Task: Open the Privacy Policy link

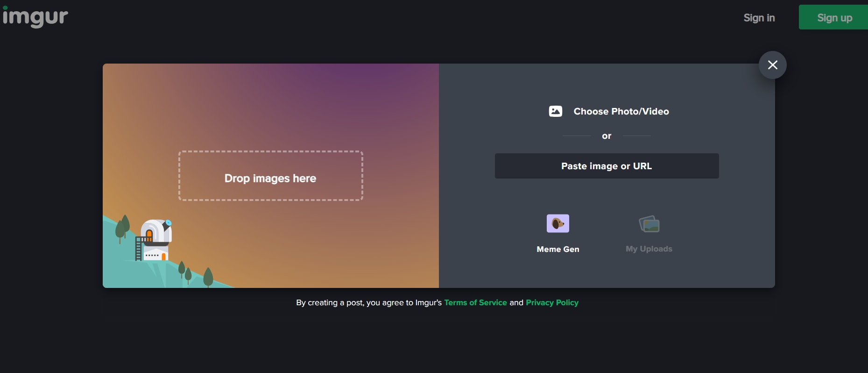Action: (x=552, y=302)
